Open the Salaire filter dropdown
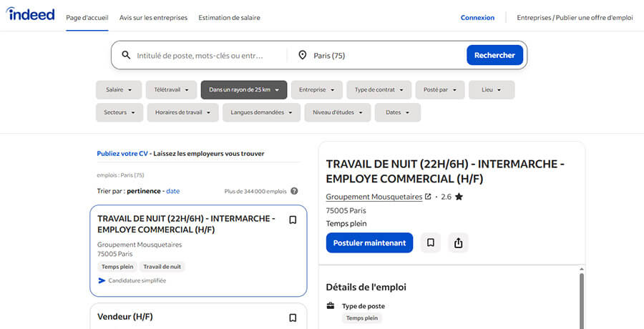 (118, 90)
